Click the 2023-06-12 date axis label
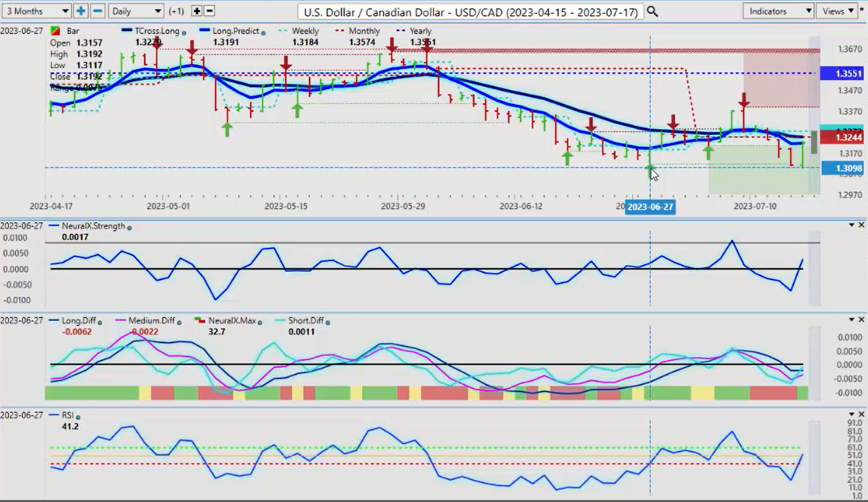The width and height of the screenshot is (868, 502). (x=520, y=206)
